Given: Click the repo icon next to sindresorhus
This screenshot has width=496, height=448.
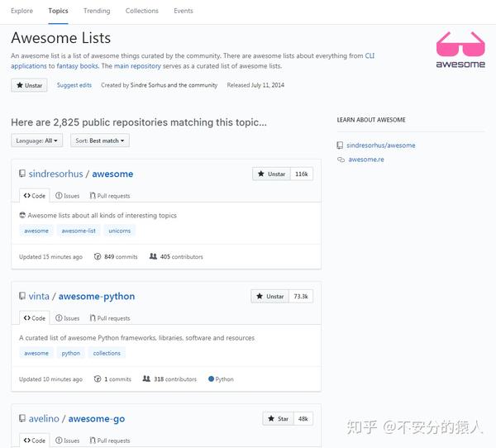Looking at the screenshot, I should click(x=22, y=174).
